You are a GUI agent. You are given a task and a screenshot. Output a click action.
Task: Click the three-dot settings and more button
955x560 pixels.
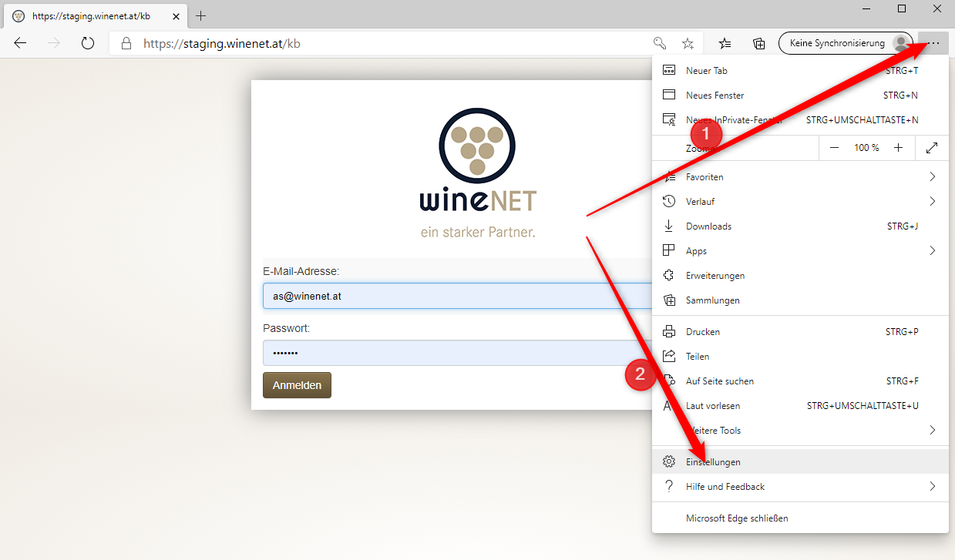pos(934,43)
